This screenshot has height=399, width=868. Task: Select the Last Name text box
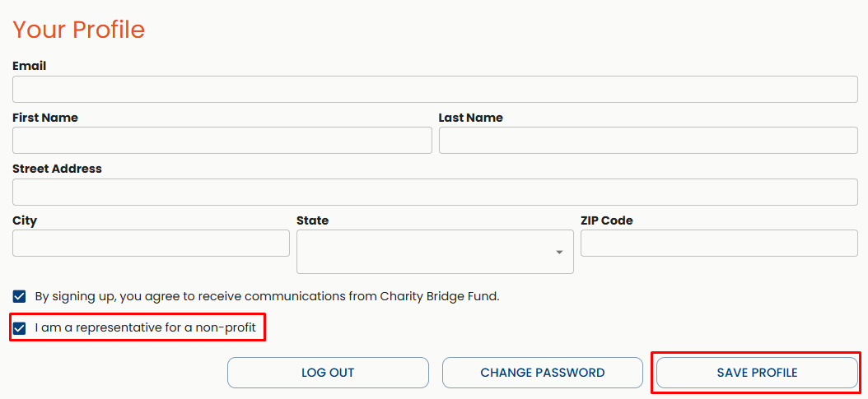click(648, 141)
